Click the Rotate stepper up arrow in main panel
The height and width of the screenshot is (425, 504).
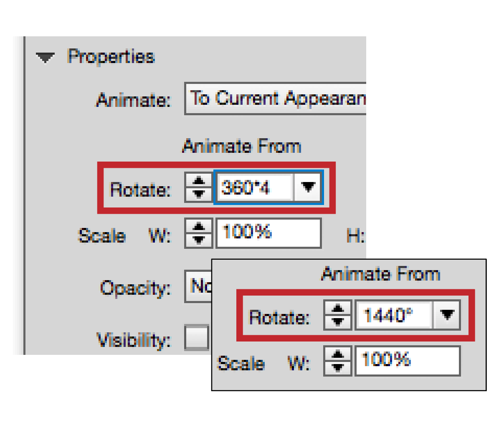[x=199, y=181]
